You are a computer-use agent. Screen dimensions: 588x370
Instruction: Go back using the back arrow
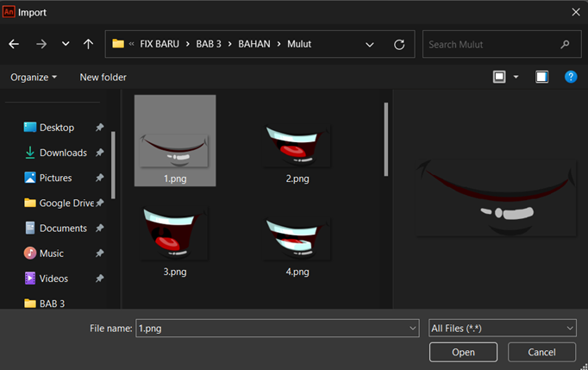coord(14,44)
